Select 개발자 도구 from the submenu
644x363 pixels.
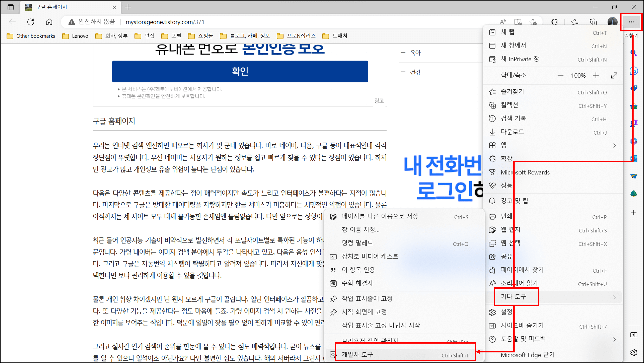tap(358, 355)
